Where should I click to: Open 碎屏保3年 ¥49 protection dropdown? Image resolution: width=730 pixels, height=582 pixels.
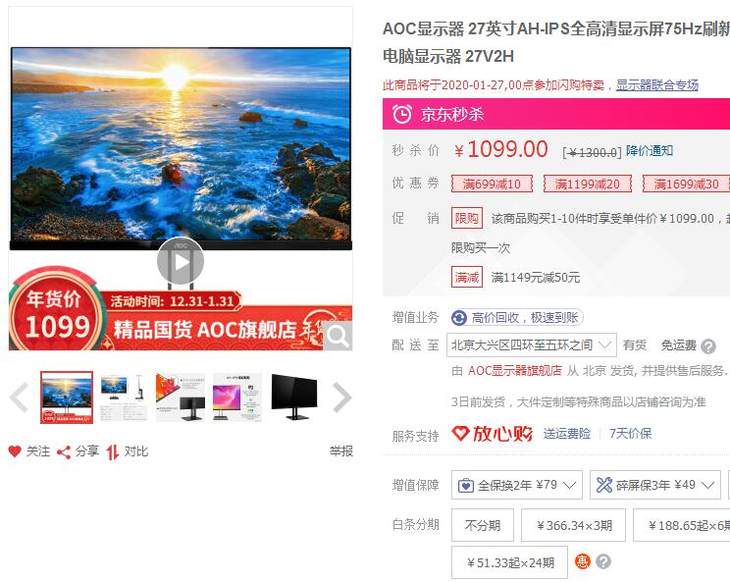click(655, 485)
